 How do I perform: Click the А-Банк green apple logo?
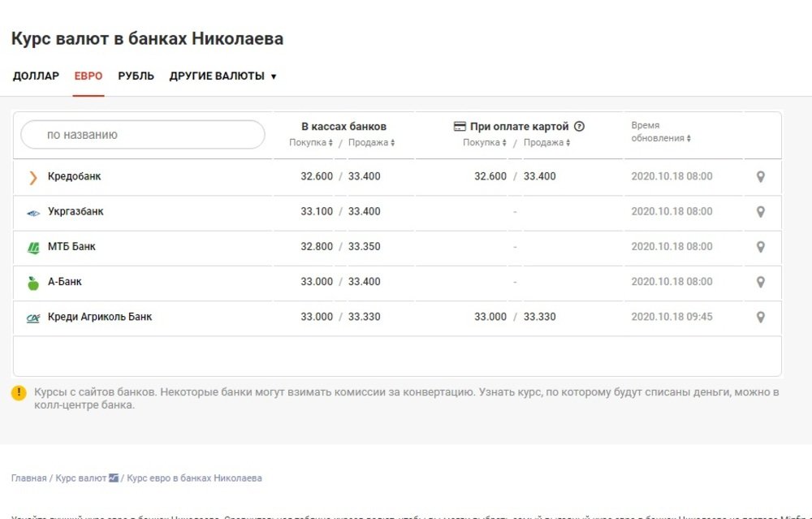pyautogui.click(x=33, y=283)
